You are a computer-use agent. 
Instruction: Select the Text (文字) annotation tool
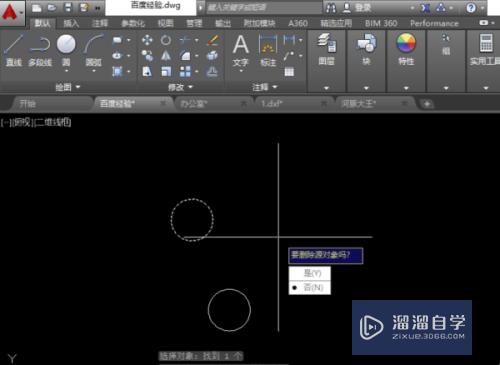coord(241,51)
